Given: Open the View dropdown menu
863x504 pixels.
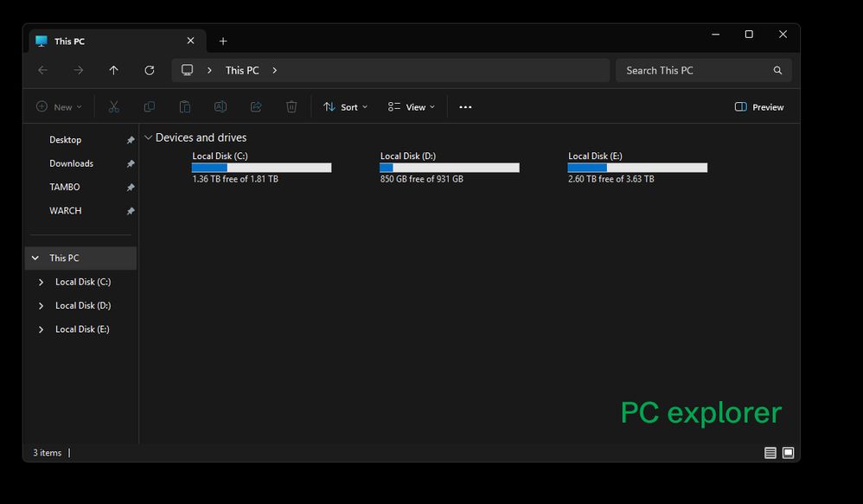Looking at the screenshot, I should (411, 107).
